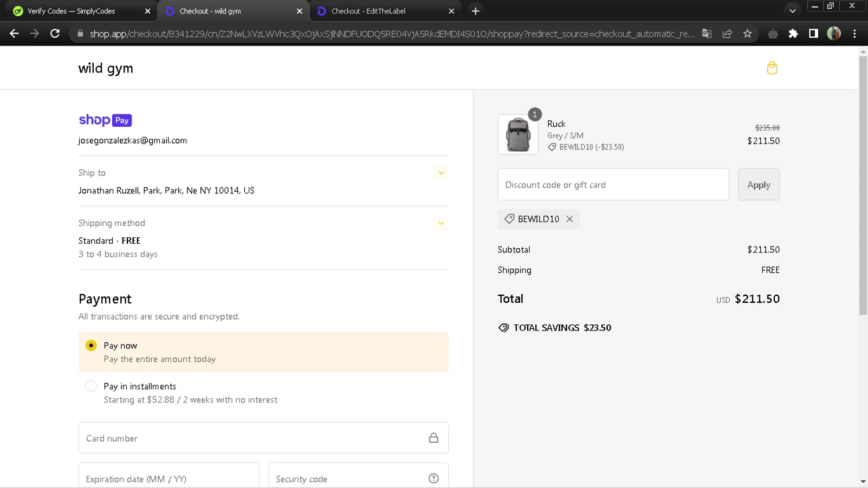Click the BEWILD10 discount tag icon
The height and width of the screenshot is (488, 868).
(x=509, y=219)
